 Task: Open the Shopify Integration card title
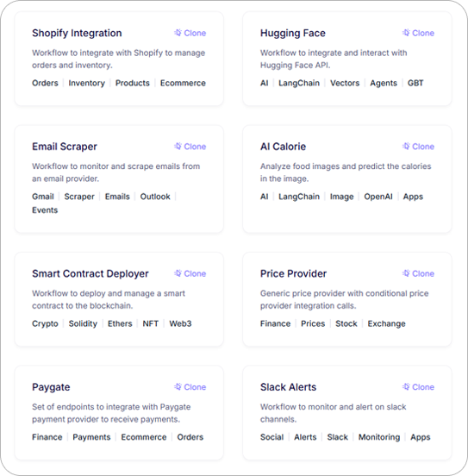(77, 33)
